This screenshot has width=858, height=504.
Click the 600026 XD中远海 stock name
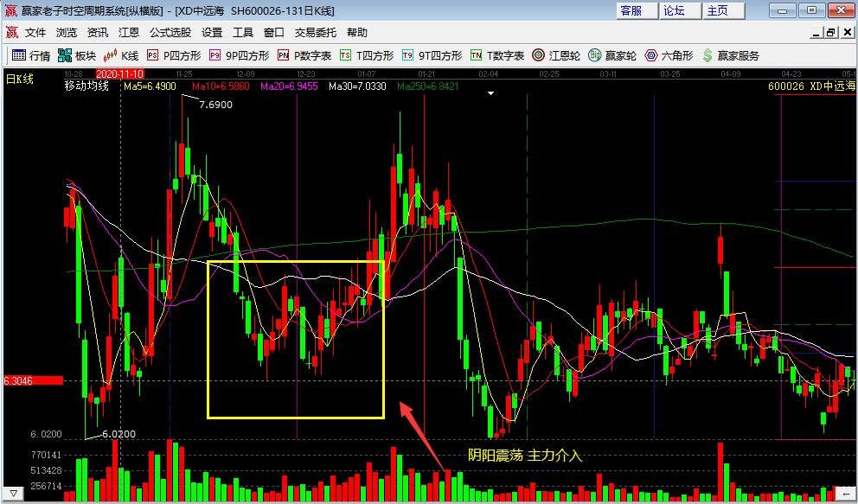click(x=811, y=86)
